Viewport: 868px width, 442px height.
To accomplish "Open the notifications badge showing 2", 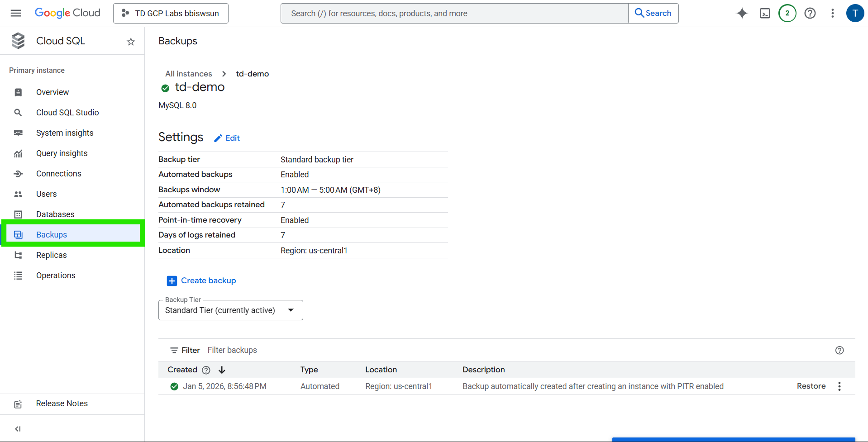I will 787,13.
